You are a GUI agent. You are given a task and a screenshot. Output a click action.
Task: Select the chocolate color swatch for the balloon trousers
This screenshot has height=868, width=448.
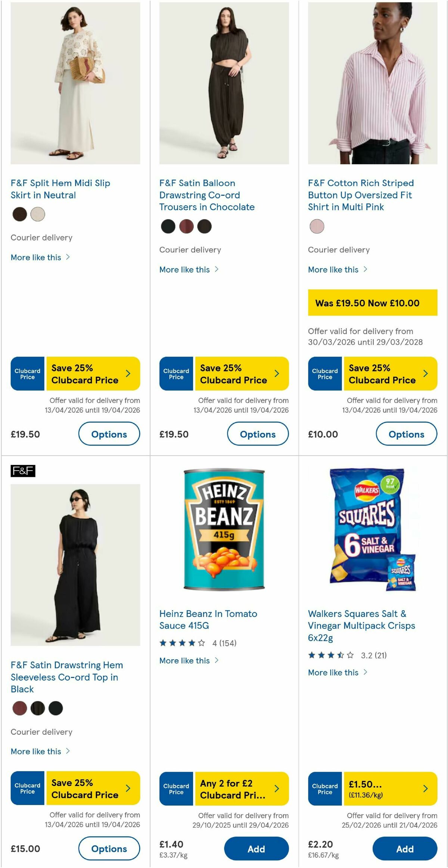pos(204,226)
